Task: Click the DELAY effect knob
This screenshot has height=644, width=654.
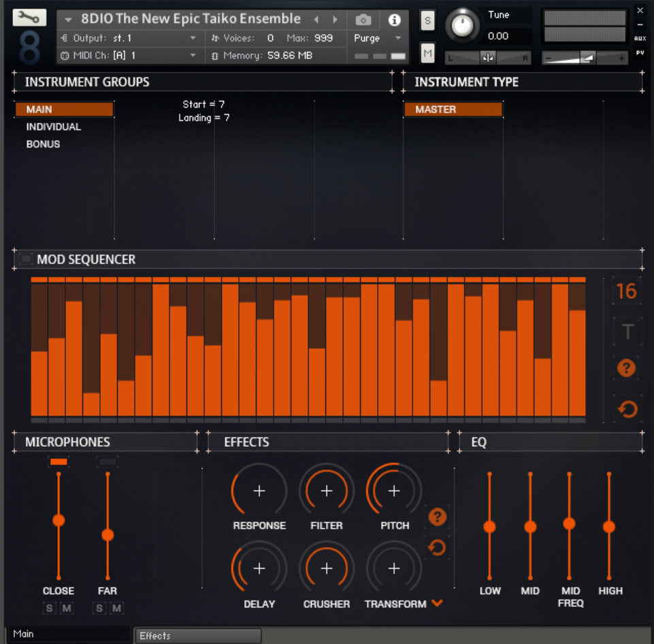Action: [259, 568]
